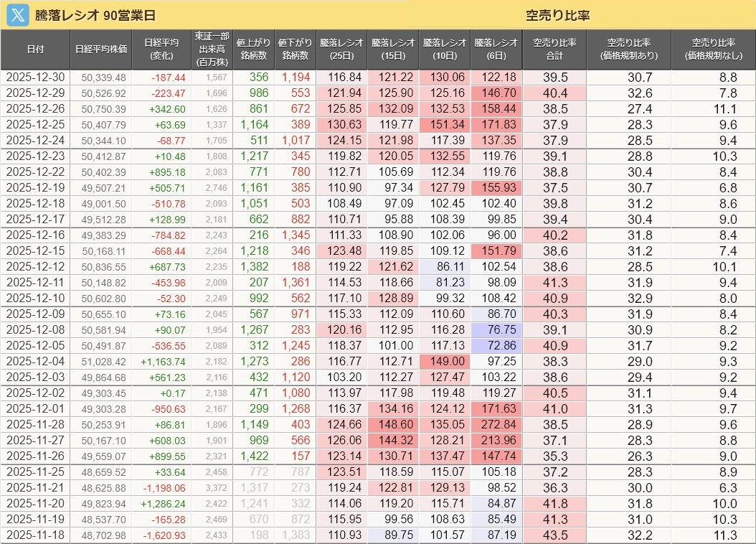This screenshot has height=544, width=756.
Task: Click the 日付 column header
Action: [35, 49]
